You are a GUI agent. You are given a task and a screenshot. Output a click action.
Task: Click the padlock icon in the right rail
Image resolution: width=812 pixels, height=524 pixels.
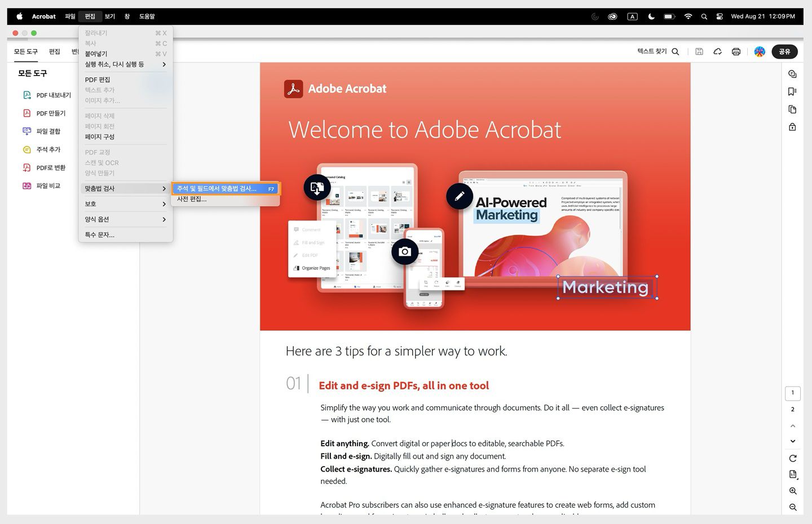click(x=792, y=127)
